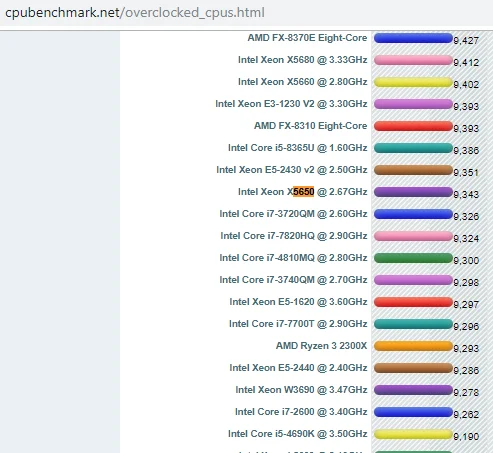Viewport: 493px width, 453px height.
Task: Click the orange bar for Ryzen 3 2300X
Action: 413,346
